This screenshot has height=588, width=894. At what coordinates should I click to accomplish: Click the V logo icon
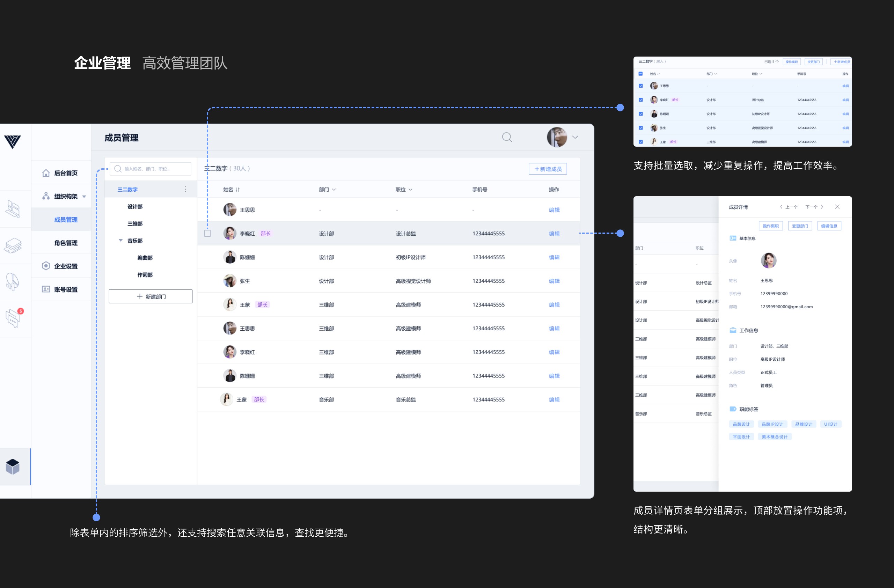12,141
